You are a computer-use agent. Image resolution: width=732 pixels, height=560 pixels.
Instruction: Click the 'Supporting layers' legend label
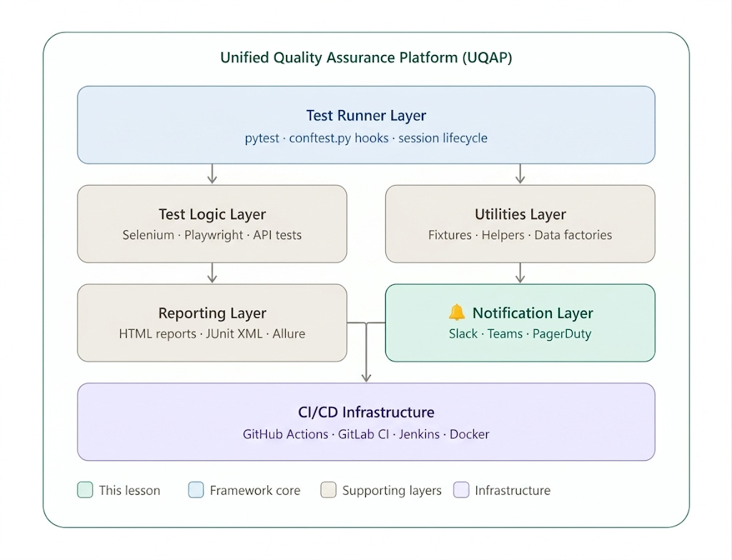click(392, 491)
